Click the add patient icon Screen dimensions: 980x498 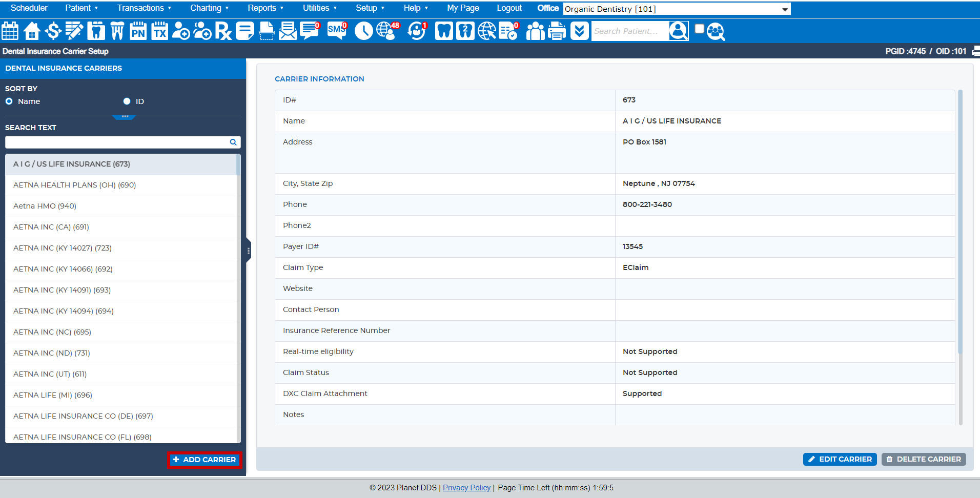click(181, 31)
